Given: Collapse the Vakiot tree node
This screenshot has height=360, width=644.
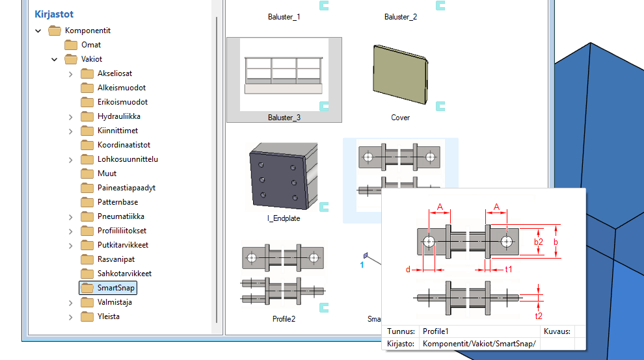Looking at the screenshot, I should click(55, 59).
